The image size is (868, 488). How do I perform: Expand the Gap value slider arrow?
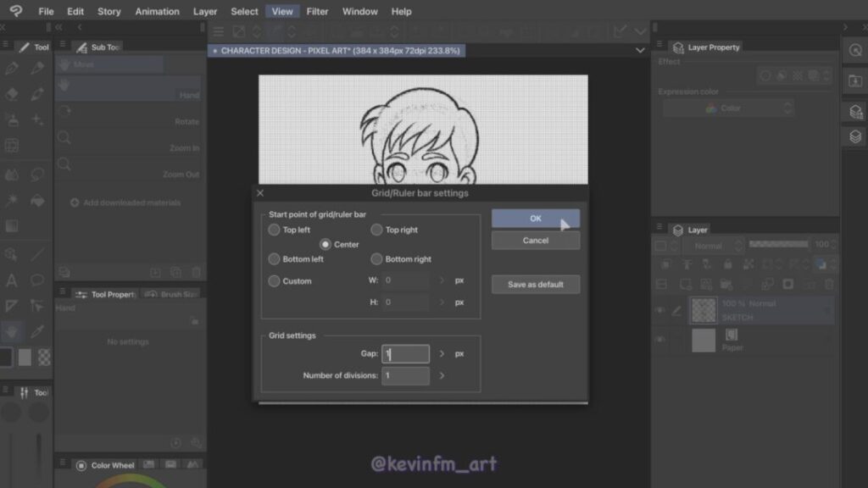442,353
